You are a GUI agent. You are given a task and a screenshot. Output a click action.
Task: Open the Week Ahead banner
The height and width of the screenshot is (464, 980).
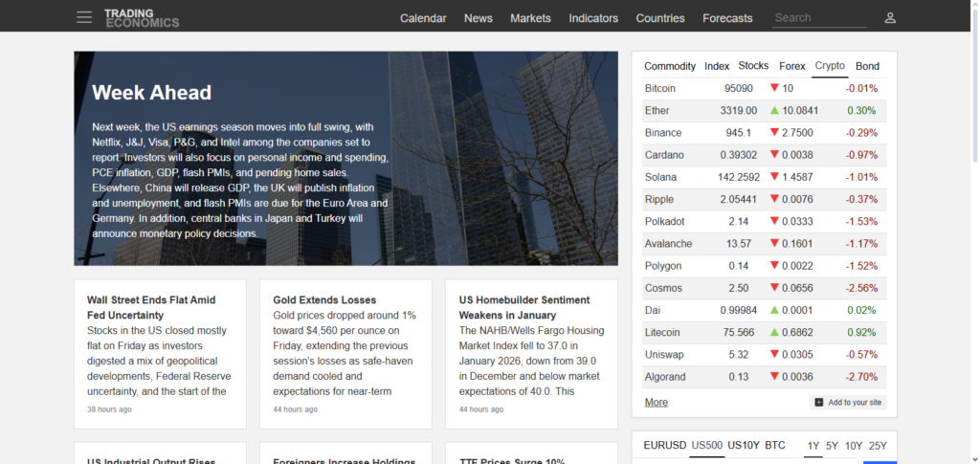[345, 159]
